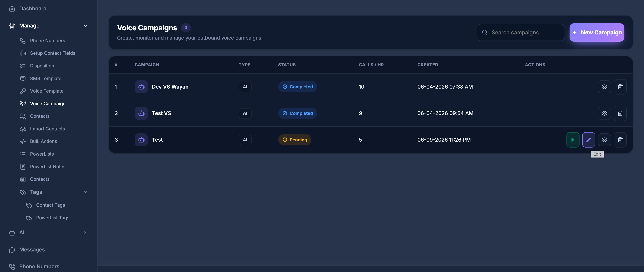Create a New Campaign
Viewport: 644px width, 272px height.
[x=597, y=32]
